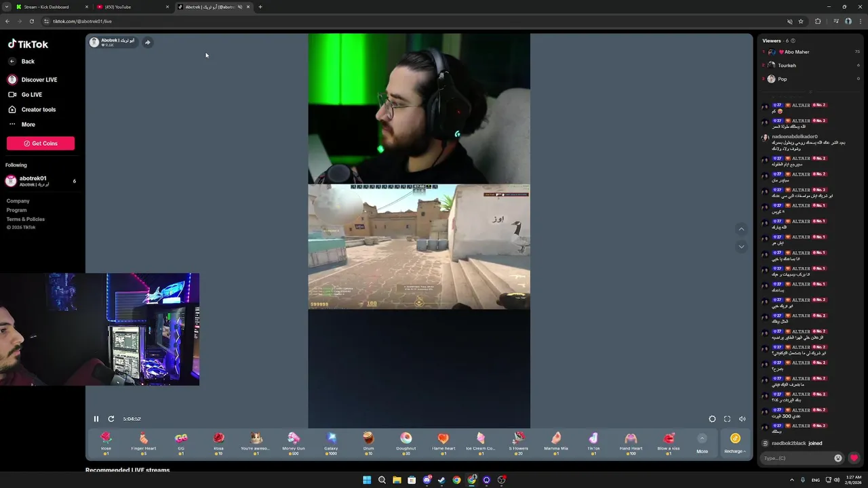Open the Recharge coins menu
This screenshot has height=488, width=868.
pos(735,443)
